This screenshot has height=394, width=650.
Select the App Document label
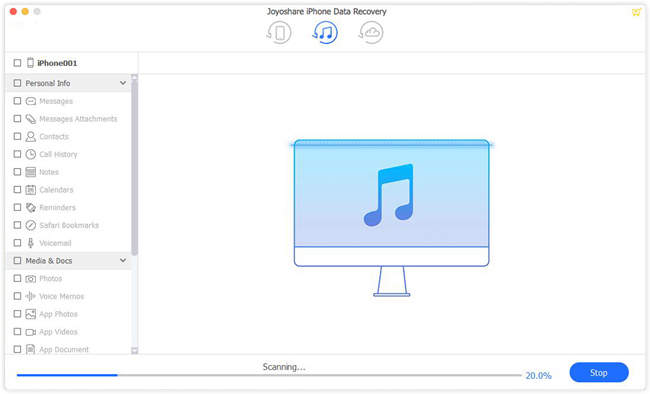tap(64, 350)
